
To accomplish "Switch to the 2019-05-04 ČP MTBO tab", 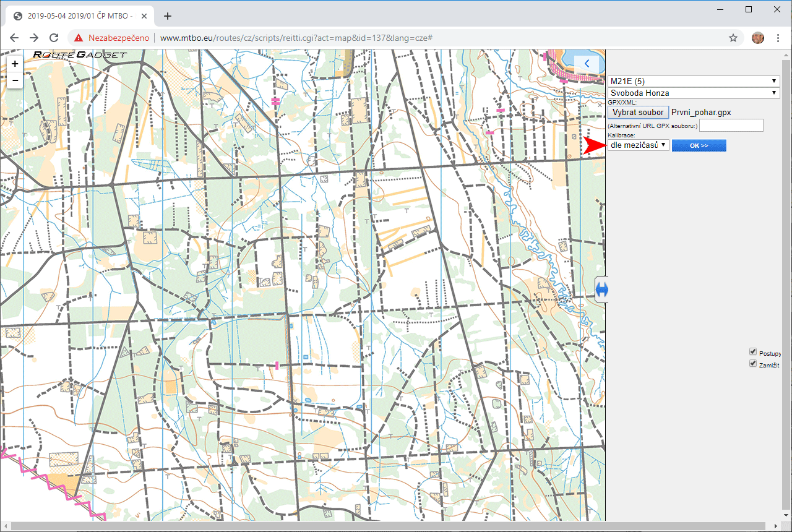I will (x=80, y=16).
